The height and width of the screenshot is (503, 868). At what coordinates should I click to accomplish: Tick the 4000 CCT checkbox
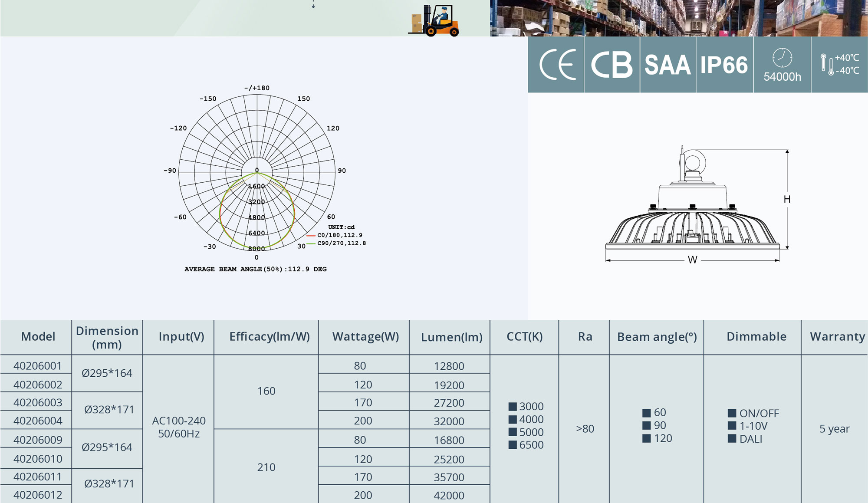[x=513, y=419]
